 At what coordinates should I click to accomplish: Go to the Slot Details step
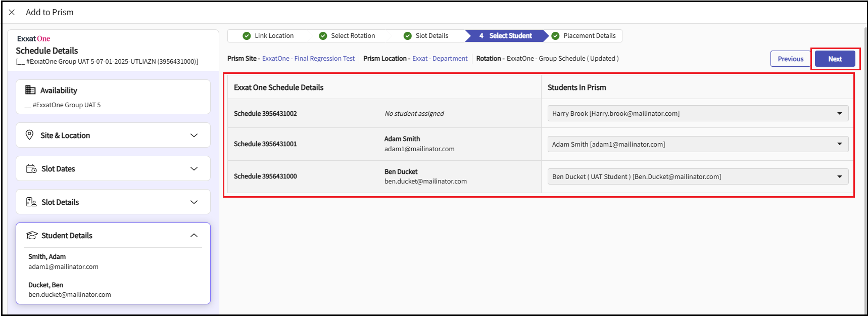click(x=431, y=36)
